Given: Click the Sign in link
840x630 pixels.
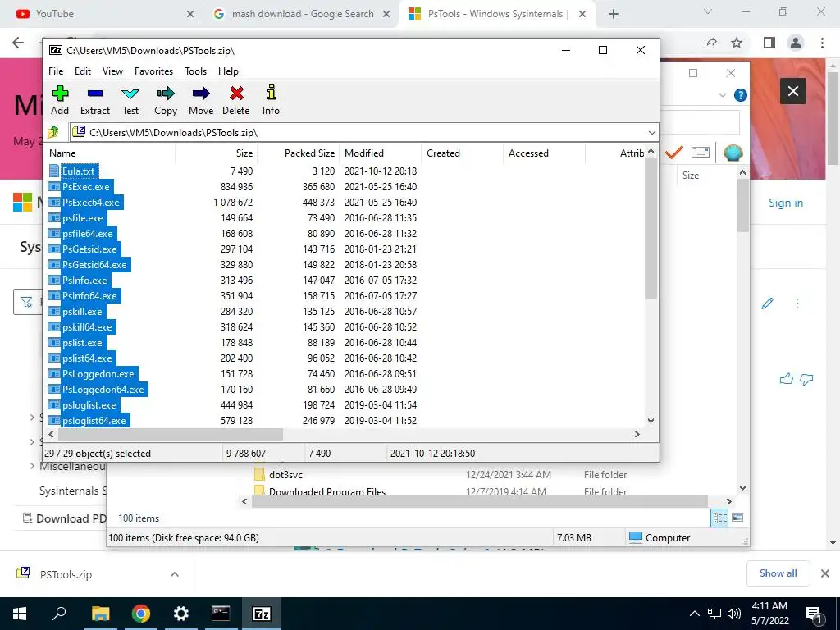Looking at the screenshot, I should (786, 203).
